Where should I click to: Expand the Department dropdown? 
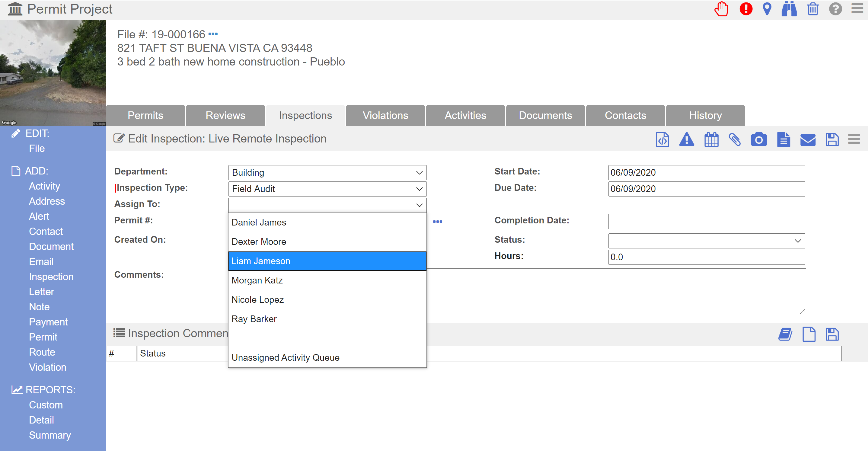coord(327,173)
